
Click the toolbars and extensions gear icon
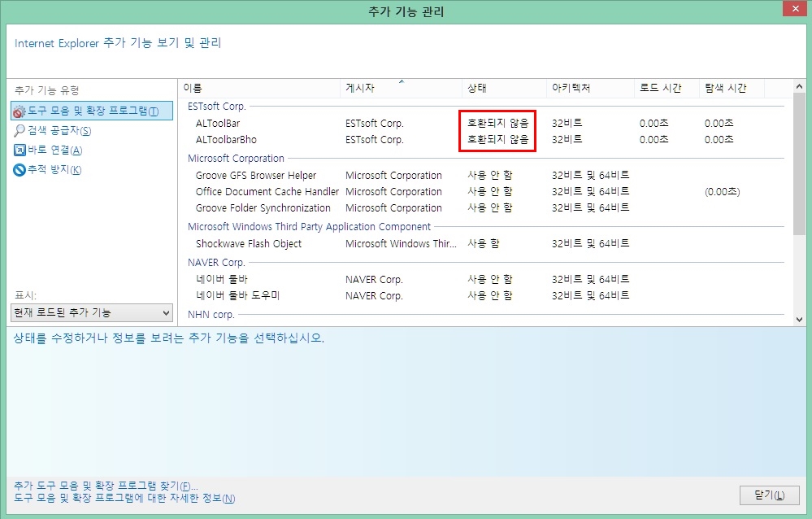coord(20,111)
